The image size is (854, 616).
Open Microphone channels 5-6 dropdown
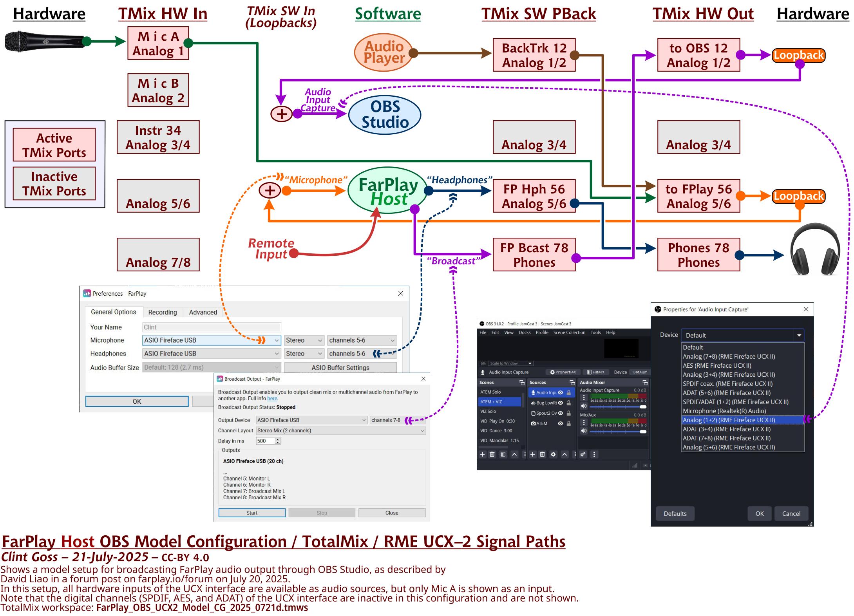point(362,341)
